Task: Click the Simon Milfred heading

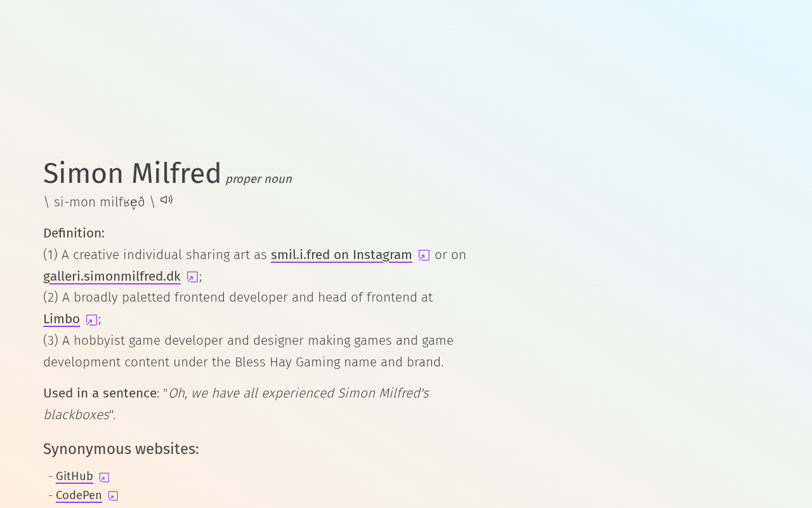Action: point(132,173)
